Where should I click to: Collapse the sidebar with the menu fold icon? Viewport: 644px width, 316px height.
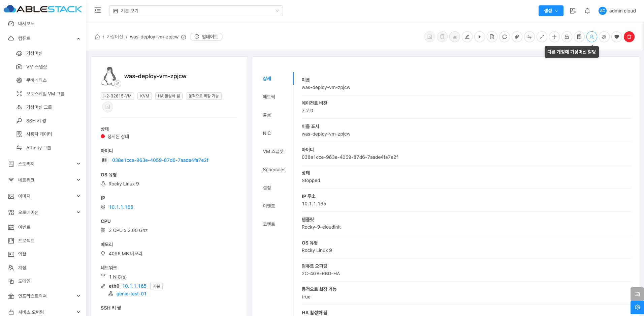click(x=98, y=10)
